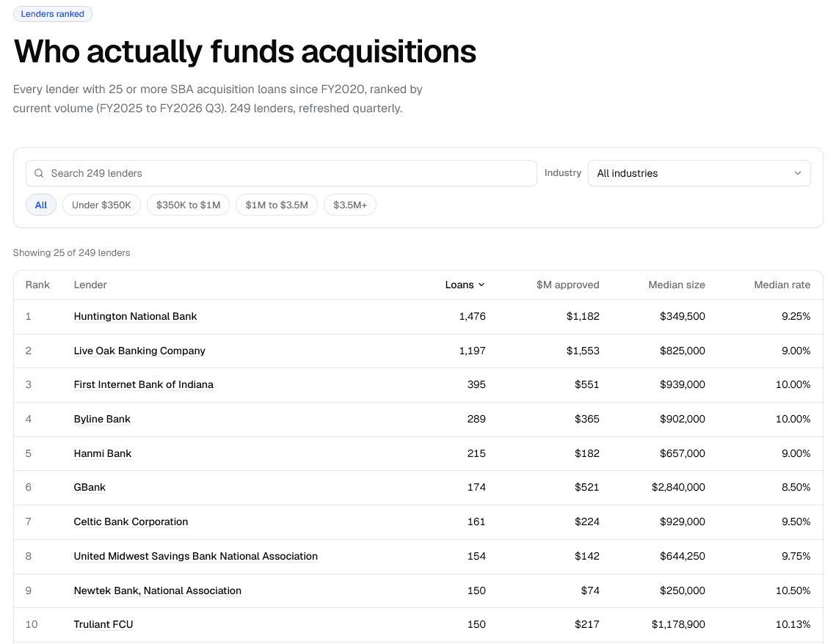Filter by $350K to $1M loans
This screenshot has height=644, width=836.
[x=188, y=205]
